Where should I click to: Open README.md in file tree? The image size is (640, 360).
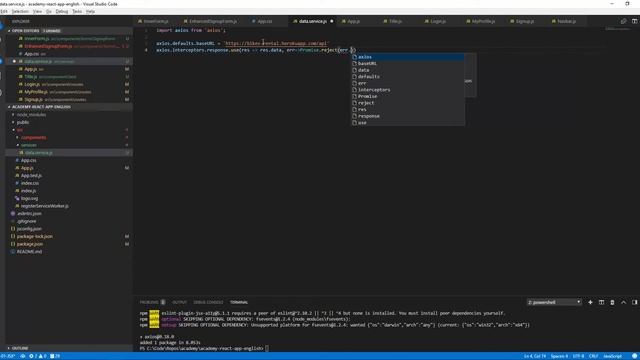29,251
